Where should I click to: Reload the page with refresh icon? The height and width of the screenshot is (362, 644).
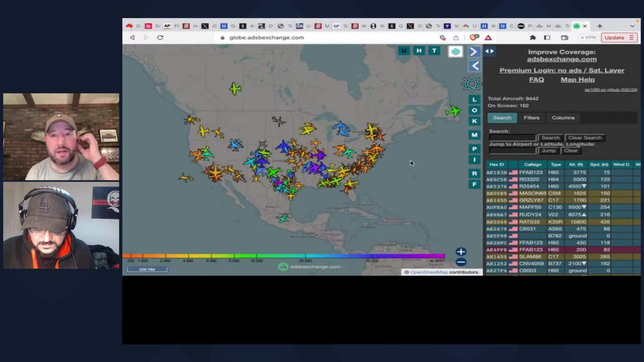tap(160, 38)
